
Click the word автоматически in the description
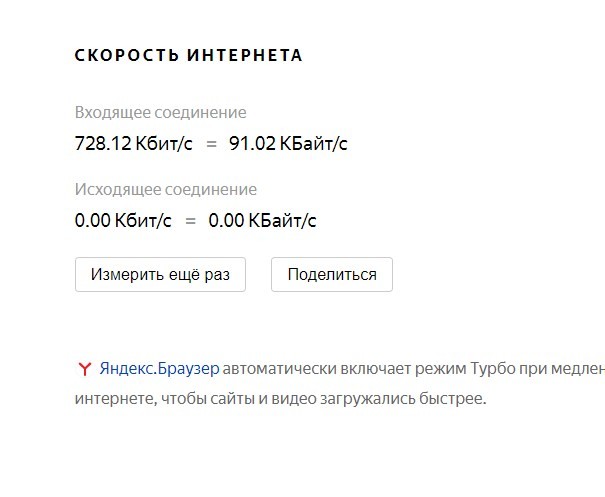pos(280,369)
